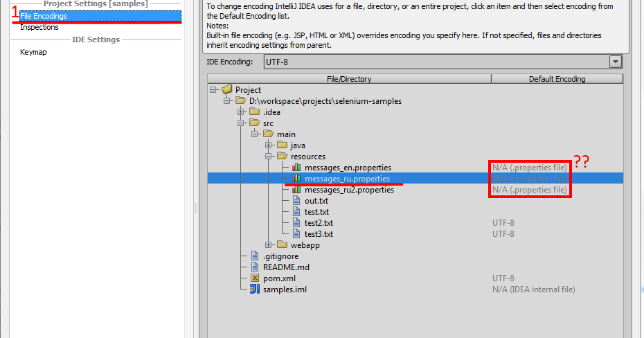Click the src folder icon

tap(255, 123)
